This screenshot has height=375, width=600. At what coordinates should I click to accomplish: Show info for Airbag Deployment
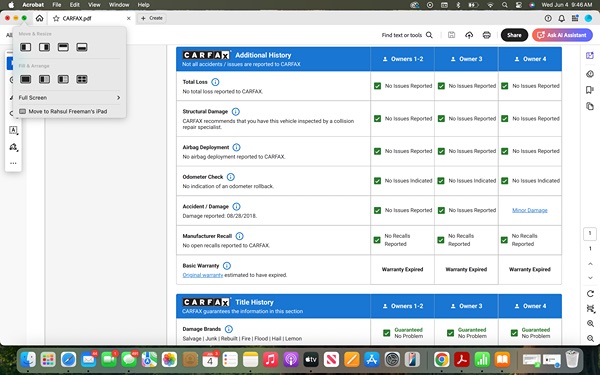(236, 147)
